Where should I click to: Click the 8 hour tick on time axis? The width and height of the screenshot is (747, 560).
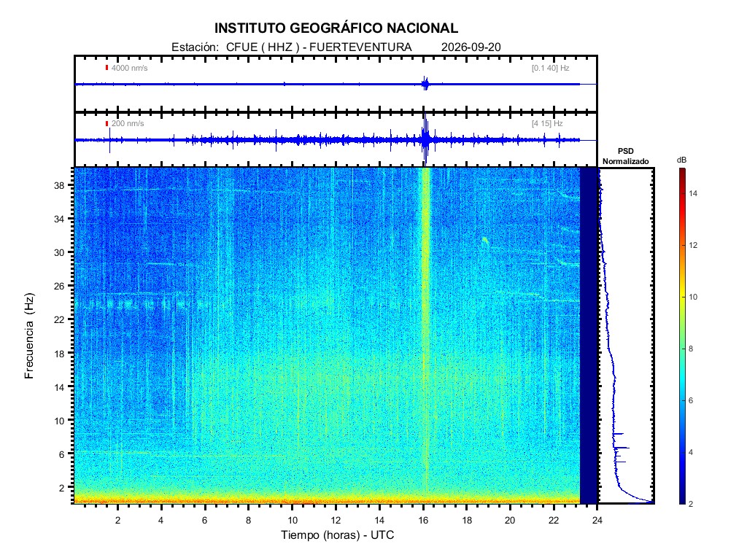tap(248, 520)
